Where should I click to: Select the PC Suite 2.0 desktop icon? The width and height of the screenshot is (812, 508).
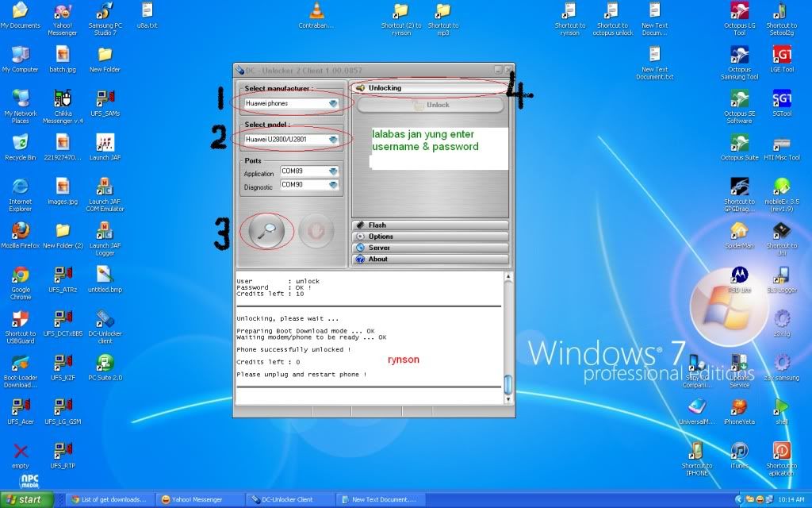[105, 368]
